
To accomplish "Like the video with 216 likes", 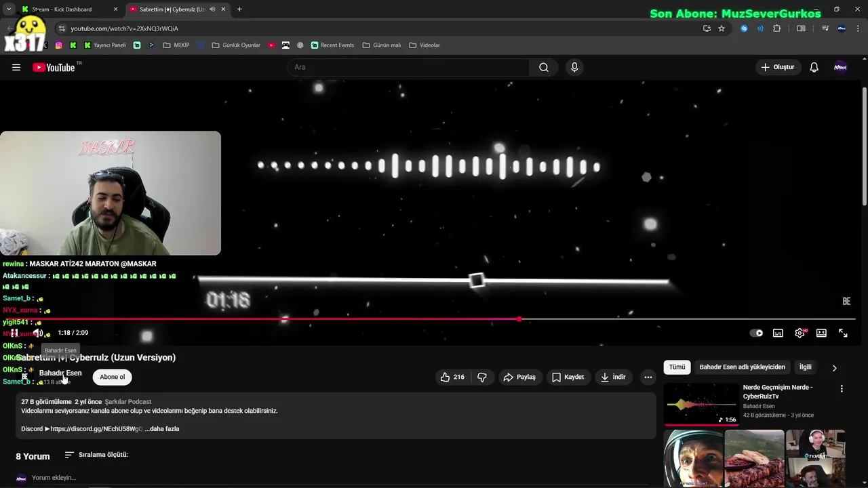I will coord(452,377).
